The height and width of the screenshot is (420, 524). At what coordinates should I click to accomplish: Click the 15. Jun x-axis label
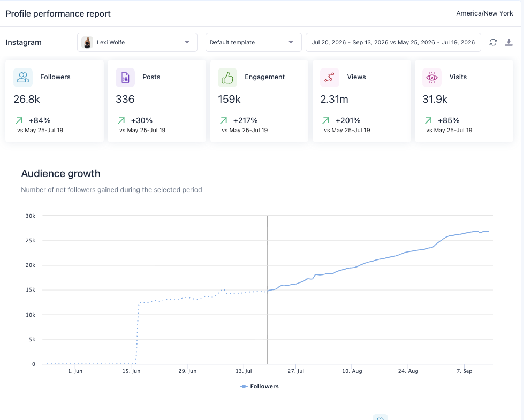tap(131, 371)
